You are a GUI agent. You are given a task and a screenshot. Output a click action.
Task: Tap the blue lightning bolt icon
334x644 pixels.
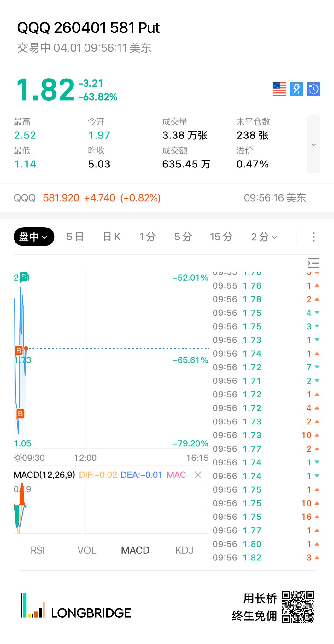[x=296, y=89]
